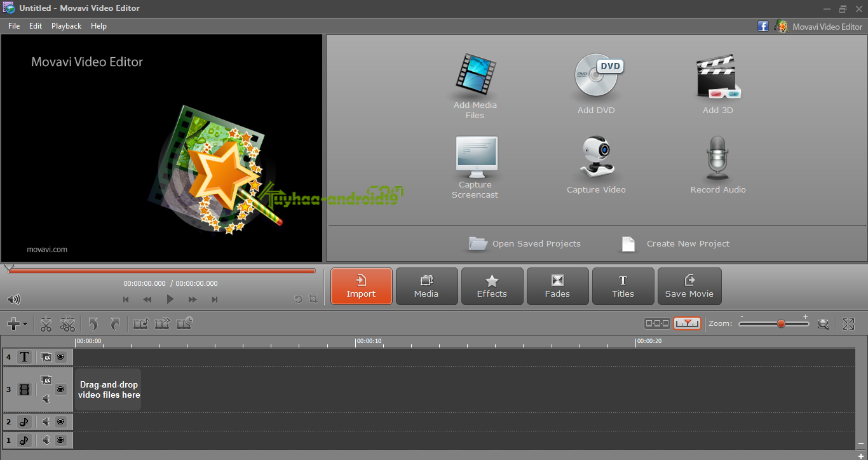Click the rewind playback button
The height and width of the screenshot is (460, 868).
(147, 299)
